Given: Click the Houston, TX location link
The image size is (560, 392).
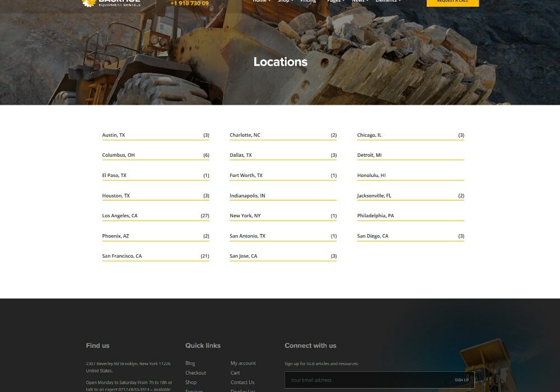Looking at the screenshot, I should tap(116, 195).
